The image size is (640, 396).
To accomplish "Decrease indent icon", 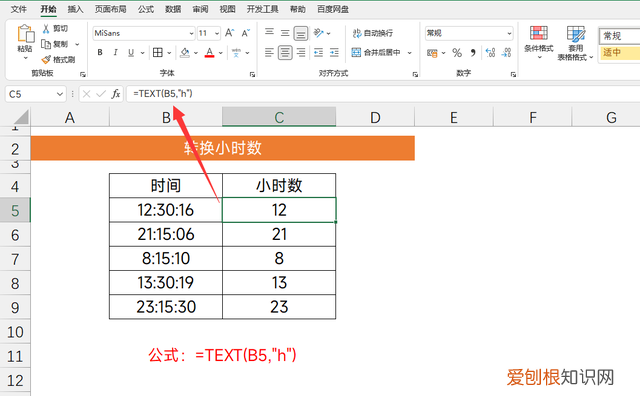I will tap(318, 52).
